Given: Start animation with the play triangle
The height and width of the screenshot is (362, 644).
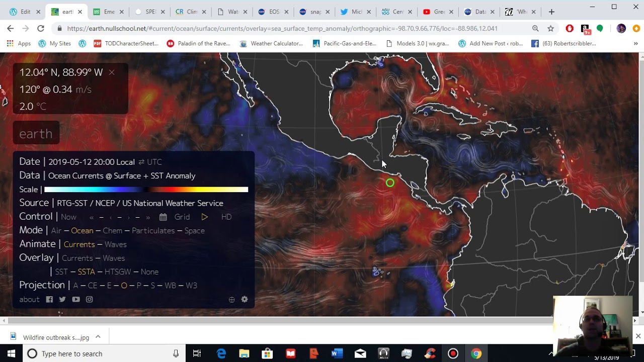Looking at the screenshot, I should point(204,217).
